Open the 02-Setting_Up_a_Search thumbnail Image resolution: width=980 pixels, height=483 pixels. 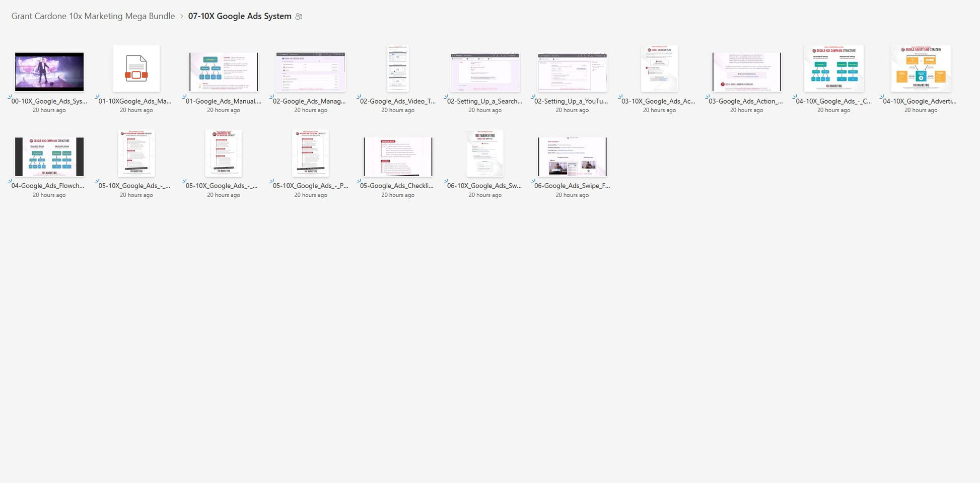[x=485, y=71]
